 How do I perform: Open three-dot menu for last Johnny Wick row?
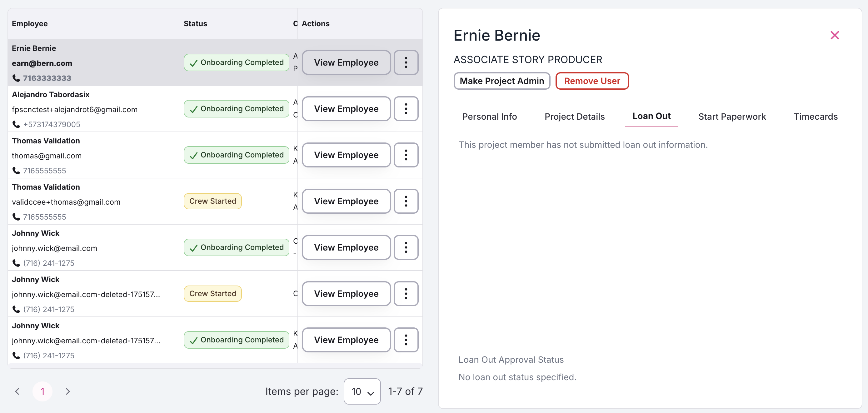click(x=406, y=340)
